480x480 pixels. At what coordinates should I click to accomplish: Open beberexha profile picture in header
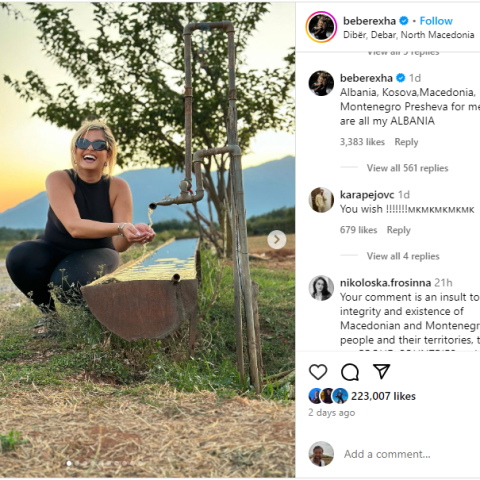[321, 27]
